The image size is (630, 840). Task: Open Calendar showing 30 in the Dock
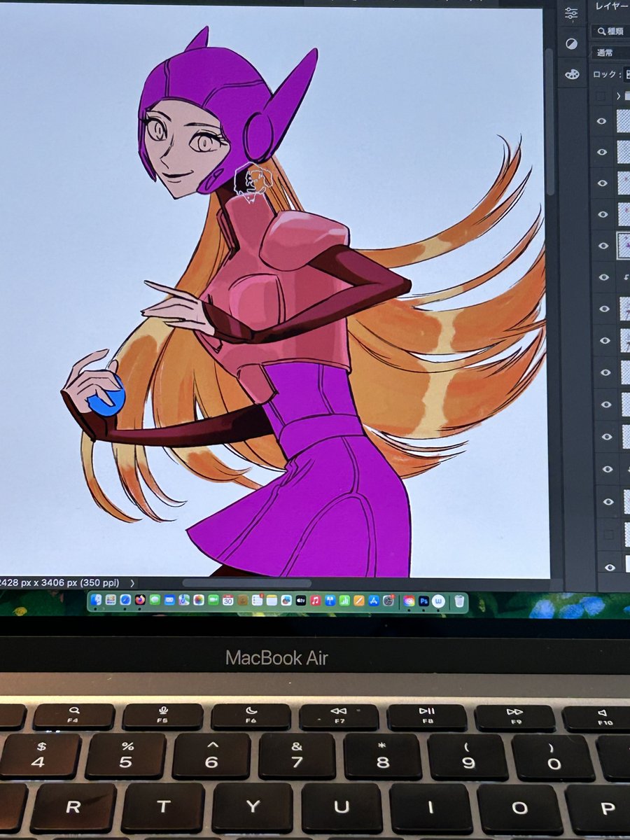(228, 600)
